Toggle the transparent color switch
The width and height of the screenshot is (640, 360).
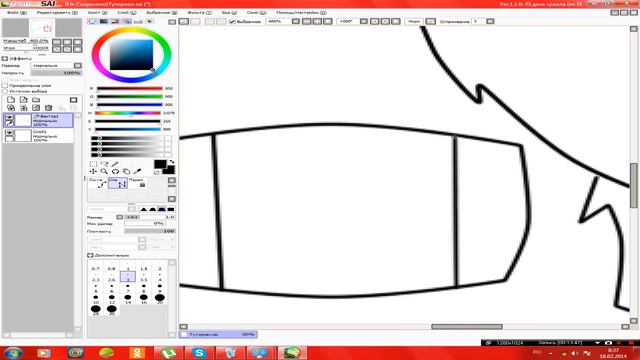click(x=157, y=173)
